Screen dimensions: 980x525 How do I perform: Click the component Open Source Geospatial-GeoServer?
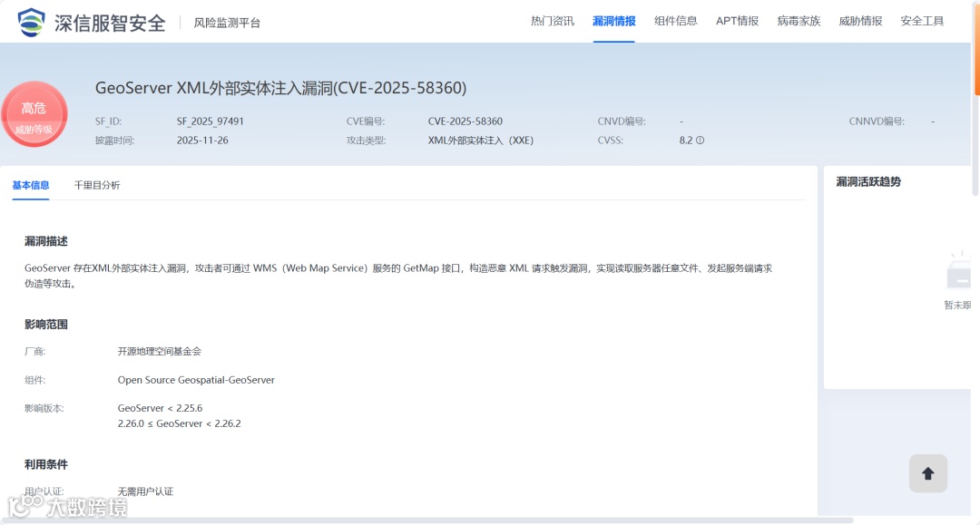click(x=196, y=380)
